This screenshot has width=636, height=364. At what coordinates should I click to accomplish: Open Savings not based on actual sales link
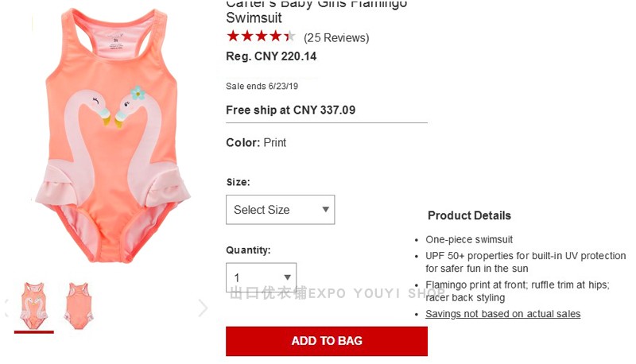tap(503, 314)
